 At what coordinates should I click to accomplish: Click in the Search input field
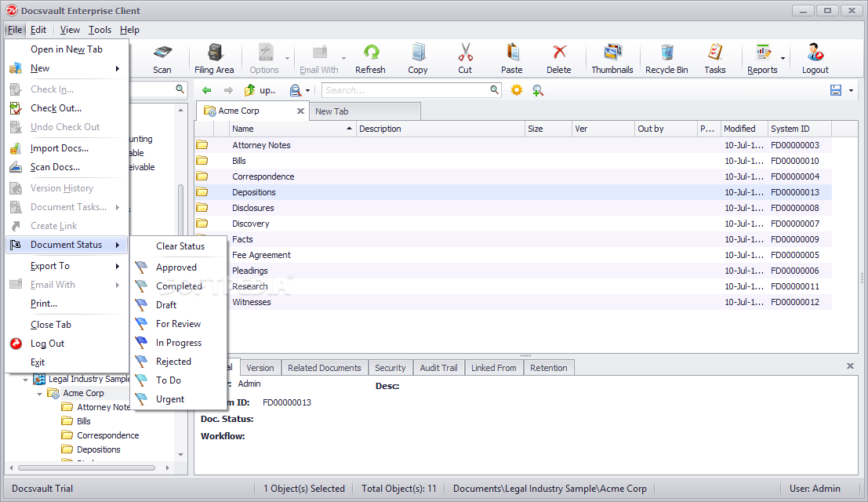point(406,90)
